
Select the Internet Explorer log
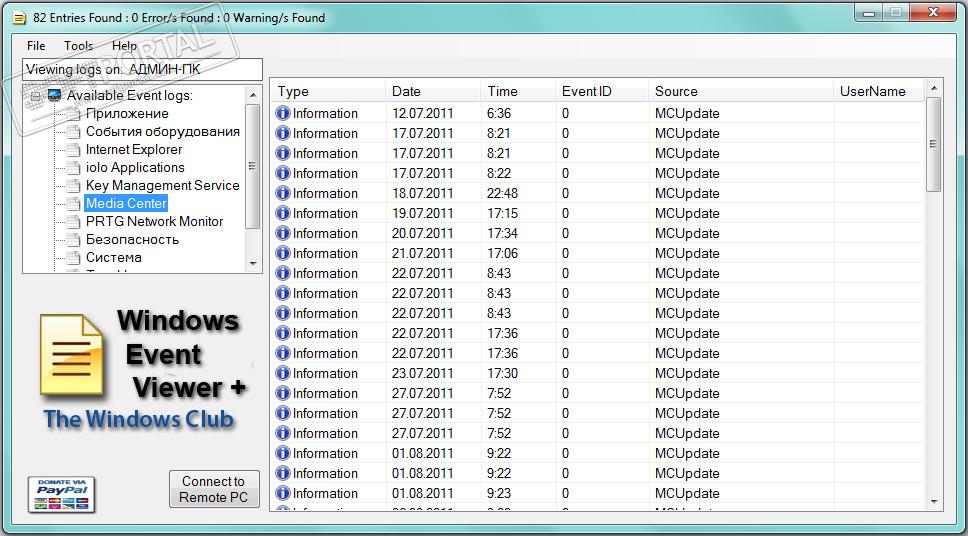134,149
